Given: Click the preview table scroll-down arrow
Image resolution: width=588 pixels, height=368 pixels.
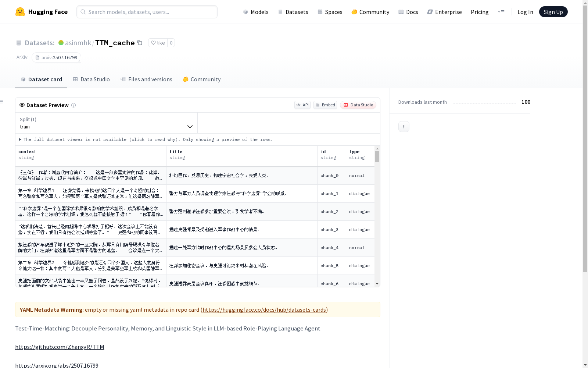Looking at the screenshot, I should pyautogui.click(x=377, y=284).
